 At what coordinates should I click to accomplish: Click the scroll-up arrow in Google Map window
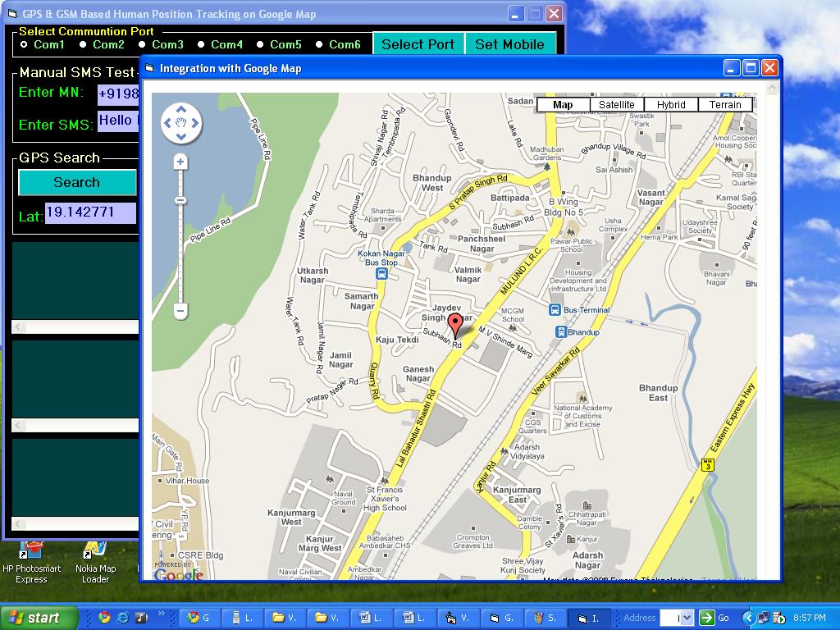[x=772, y=87]
